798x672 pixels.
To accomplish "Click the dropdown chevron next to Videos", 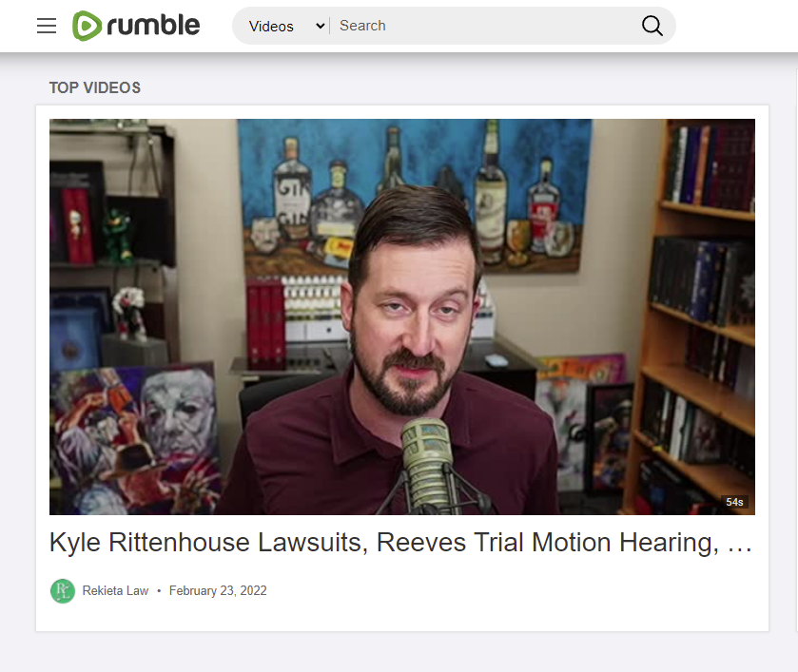I will click(321, 26).
